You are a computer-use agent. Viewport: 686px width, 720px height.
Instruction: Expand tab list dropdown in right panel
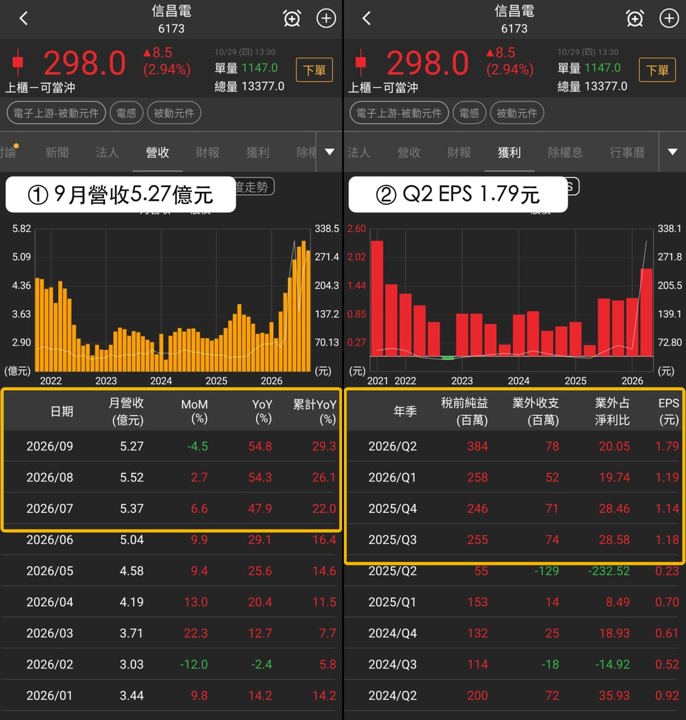672,152
